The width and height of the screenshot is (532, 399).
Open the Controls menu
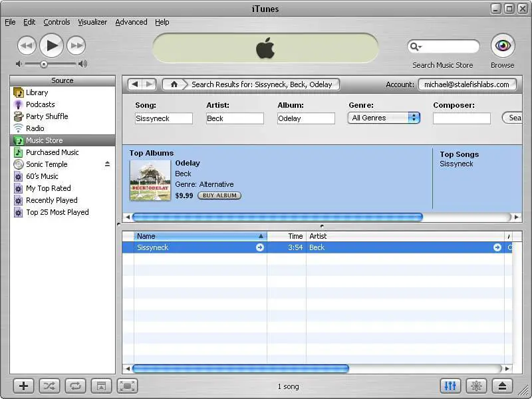[57, 22]
